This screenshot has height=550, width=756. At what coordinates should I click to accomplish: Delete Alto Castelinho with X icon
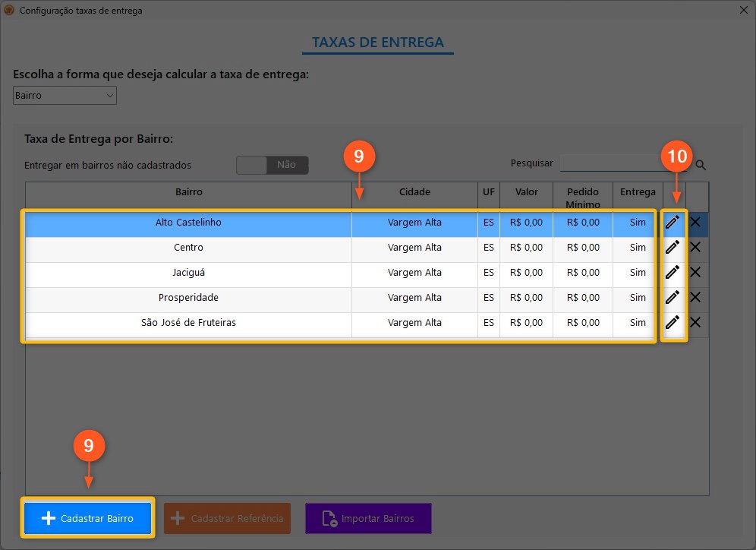[x=695, y=222]
